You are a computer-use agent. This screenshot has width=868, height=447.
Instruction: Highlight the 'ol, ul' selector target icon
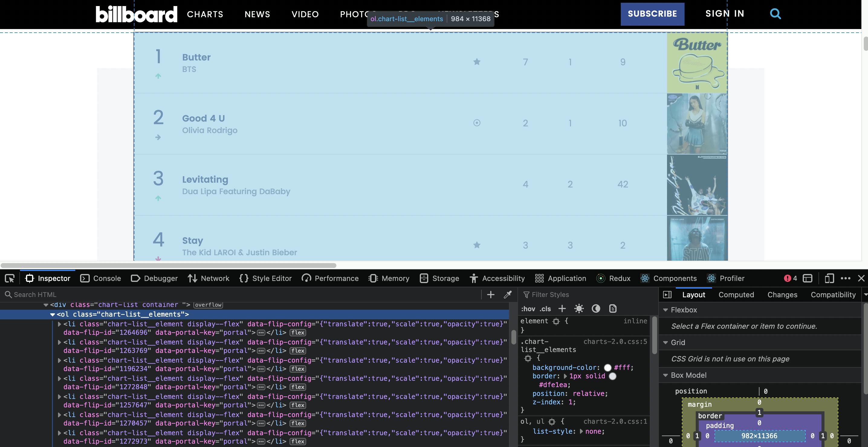pyautogui.click(x=552, y=421)
